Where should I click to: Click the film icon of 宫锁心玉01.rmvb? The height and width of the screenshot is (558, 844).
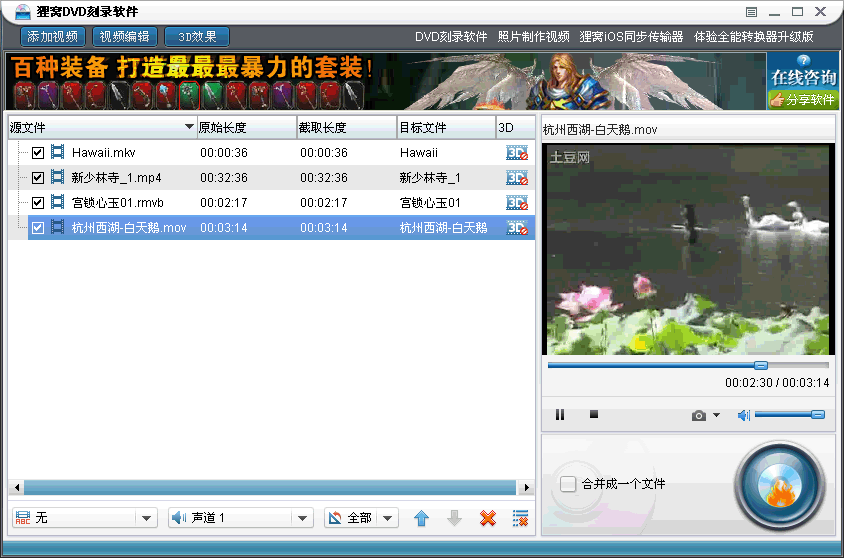click(57, 202)
